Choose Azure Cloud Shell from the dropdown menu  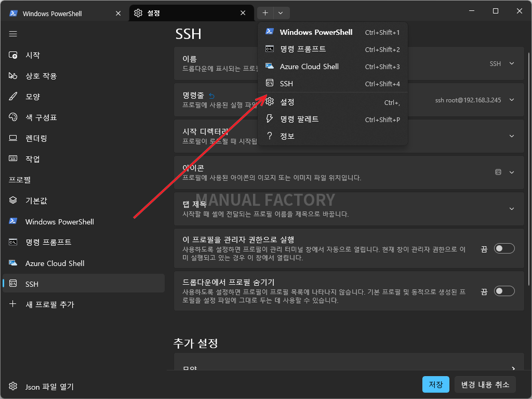point(333,66)
